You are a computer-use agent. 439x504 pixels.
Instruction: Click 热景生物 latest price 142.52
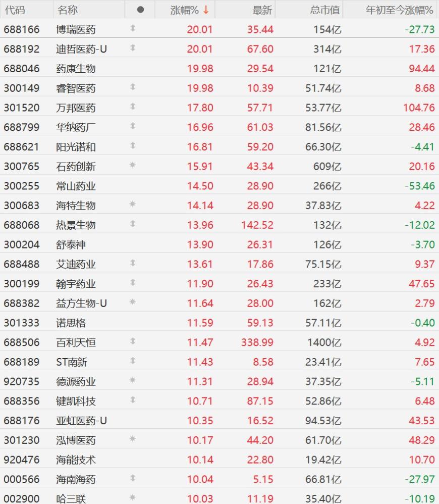click(257, 225)
